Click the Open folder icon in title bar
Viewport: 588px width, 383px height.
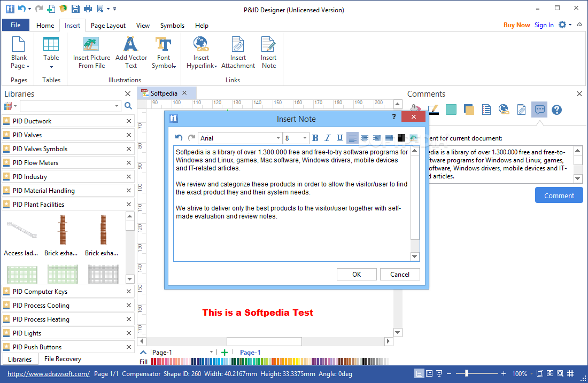63,8
